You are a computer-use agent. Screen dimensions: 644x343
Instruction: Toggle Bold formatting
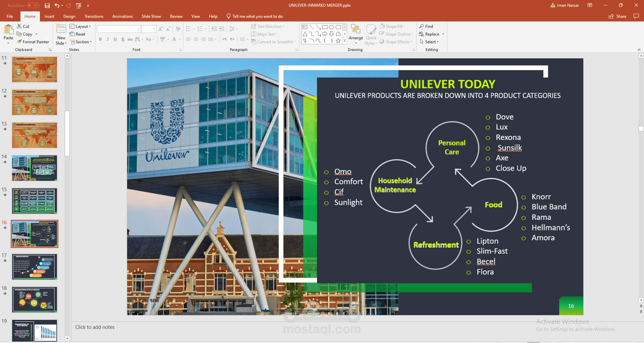(100, 39)
